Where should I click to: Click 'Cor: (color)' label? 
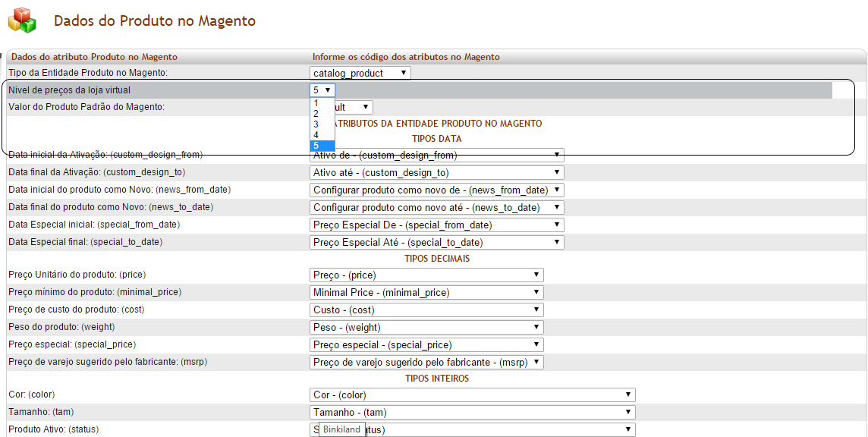coord(32,395)
